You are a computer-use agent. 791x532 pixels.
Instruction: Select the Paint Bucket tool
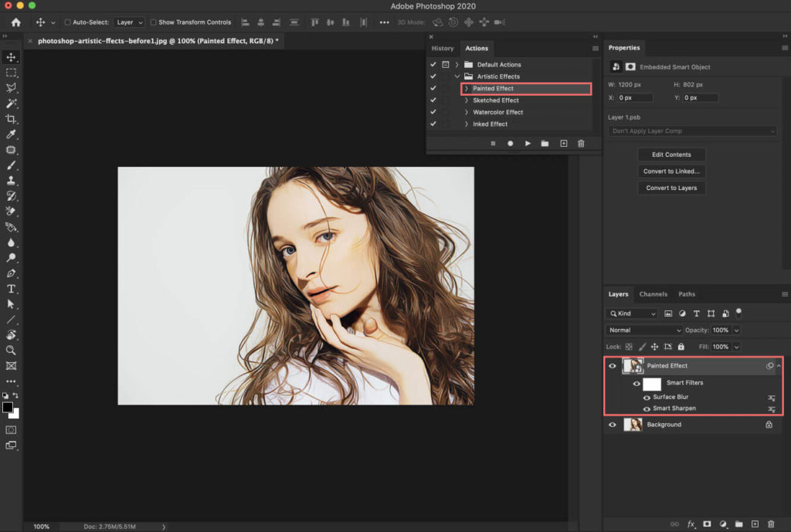point(11,227)
